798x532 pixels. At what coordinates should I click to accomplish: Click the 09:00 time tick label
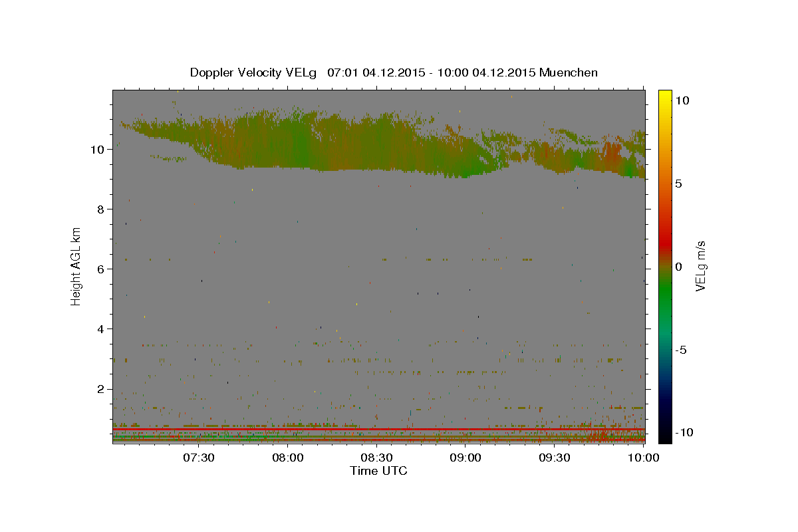coord(465,458)
